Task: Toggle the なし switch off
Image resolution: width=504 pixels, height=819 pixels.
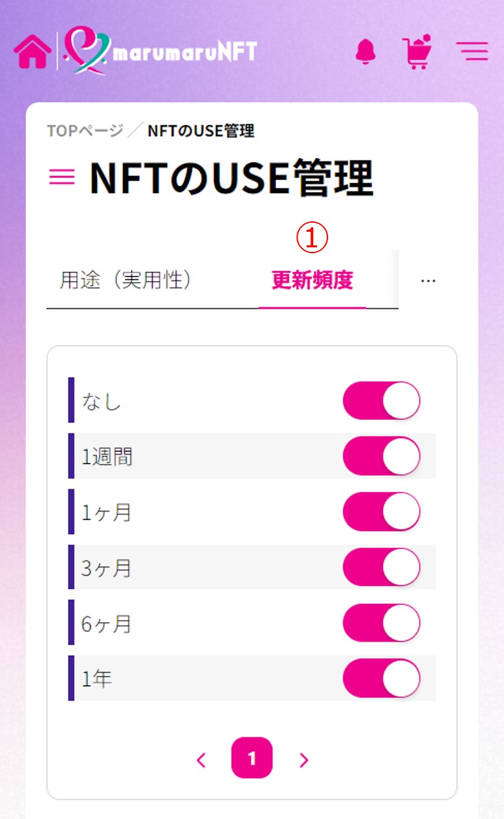Action: coord(382,401)
